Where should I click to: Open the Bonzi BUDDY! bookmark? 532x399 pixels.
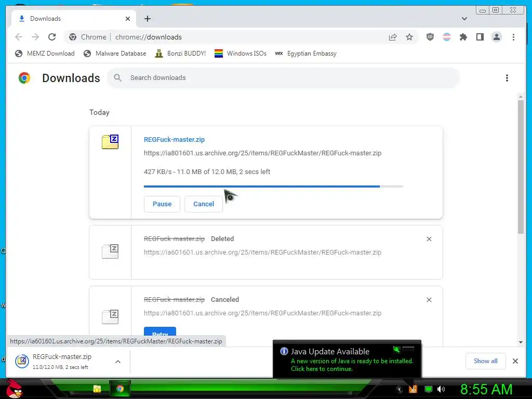click(x=180, y=54)
